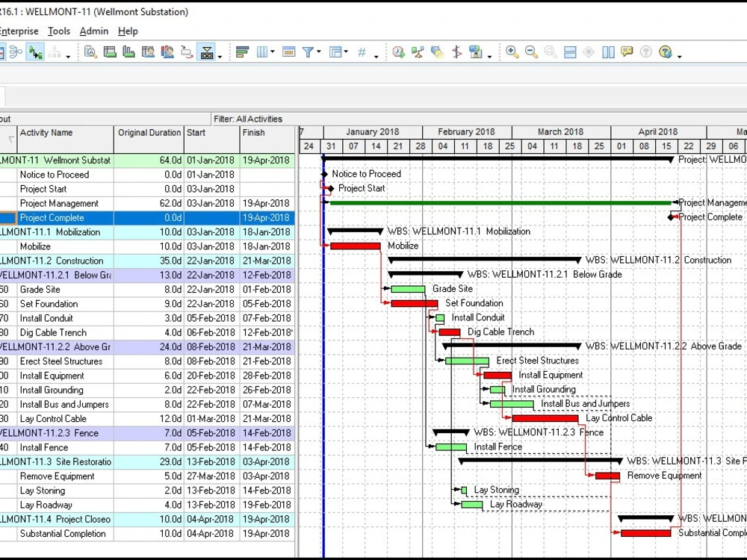
Task: Click the Progress Spotlight icon
Action: (x=437, y=52)
